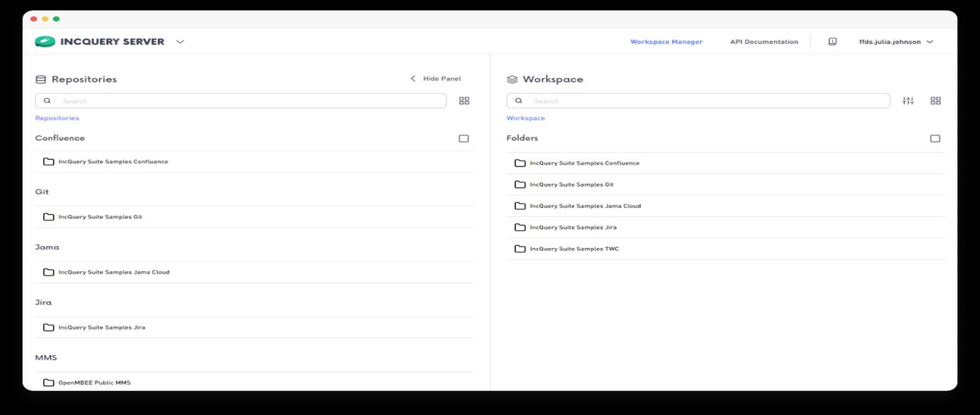Click folder icon of Samples Git repository
This screenshot has width=980, height=415.
pos(49,217)
